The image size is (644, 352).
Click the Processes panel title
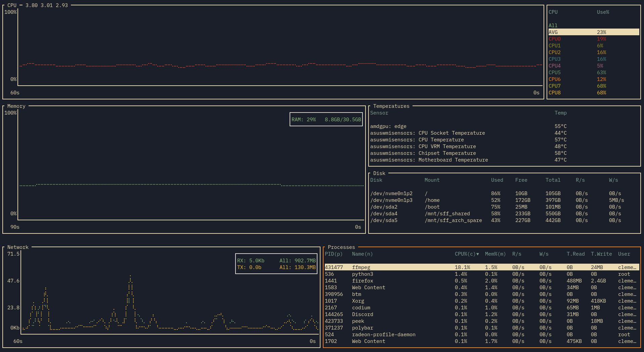pyautogui.click(x=341, y=247)
